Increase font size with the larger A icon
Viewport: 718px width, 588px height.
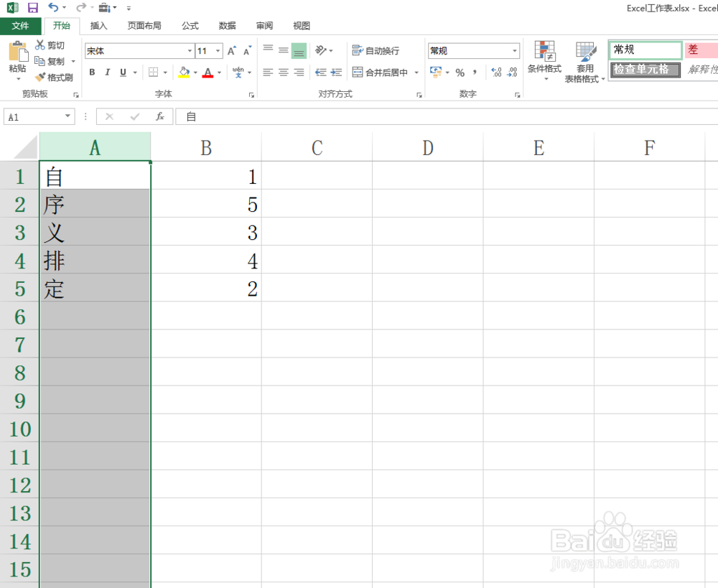[232, 51]
